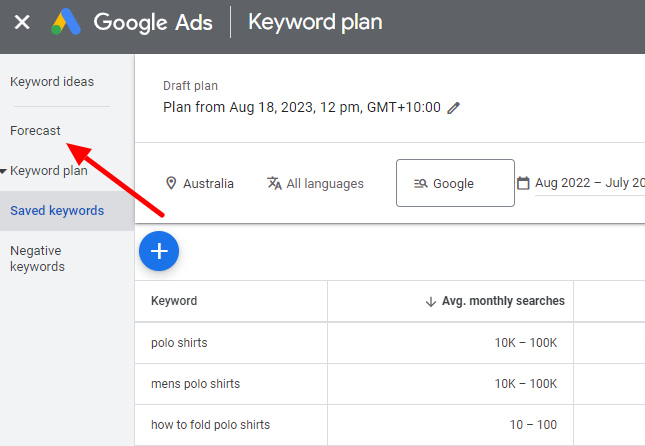Change the Australia location setting
This screenshot has height=446, width=645.
click(x=208, y=184)
